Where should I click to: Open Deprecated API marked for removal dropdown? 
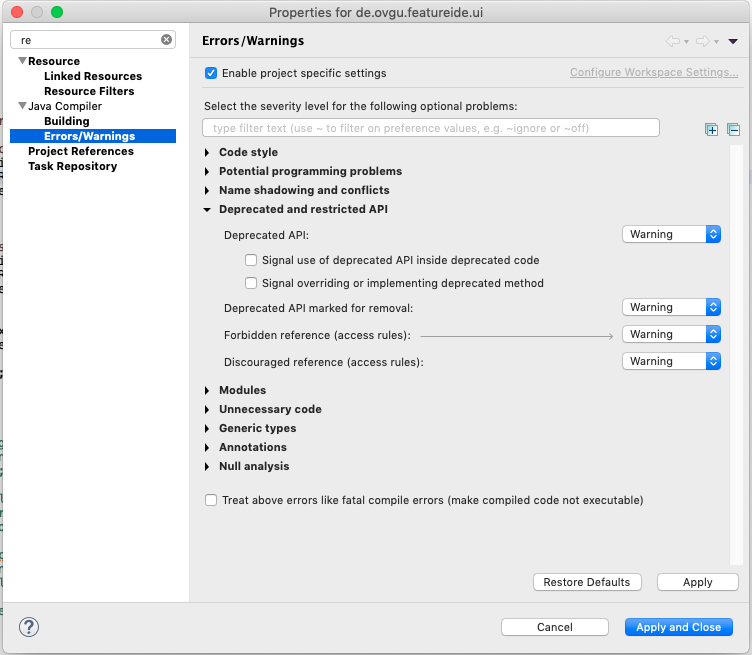[671, 307]
